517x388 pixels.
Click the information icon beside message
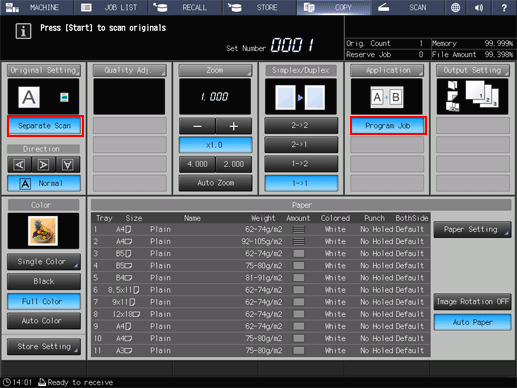23,31
